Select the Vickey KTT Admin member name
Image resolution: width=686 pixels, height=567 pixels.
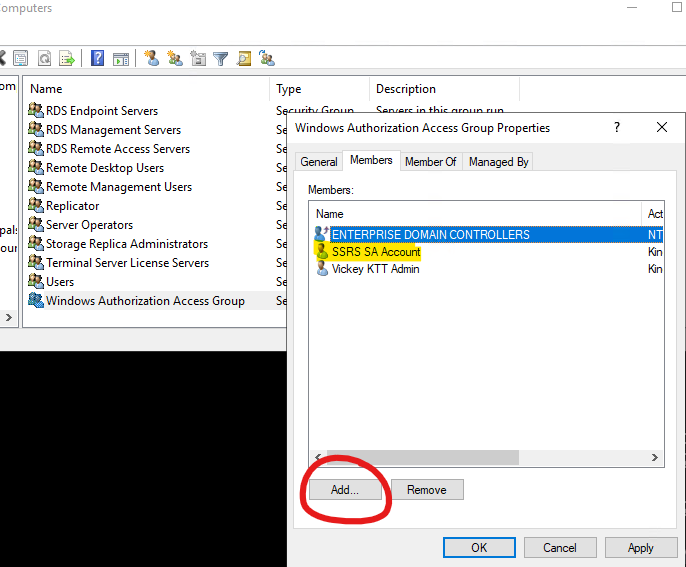[375, 269]
